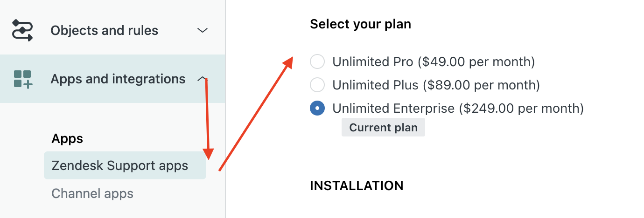The width and height of the screenshot is (644, 218).
Task: Click the Objects and rules icon
Action: point(22,30)
